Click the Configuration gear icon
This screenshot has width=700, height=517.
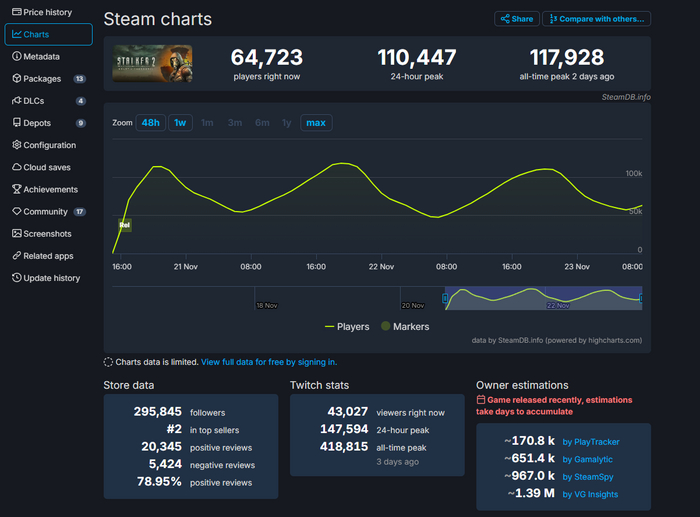coord(16,145)
